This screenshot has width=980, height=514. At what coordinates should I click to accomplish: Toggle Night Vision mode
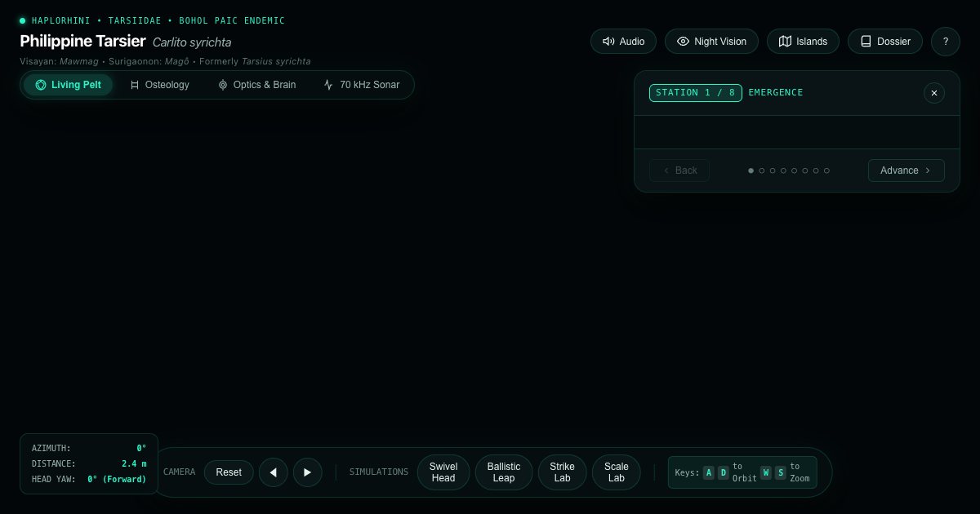711,42
